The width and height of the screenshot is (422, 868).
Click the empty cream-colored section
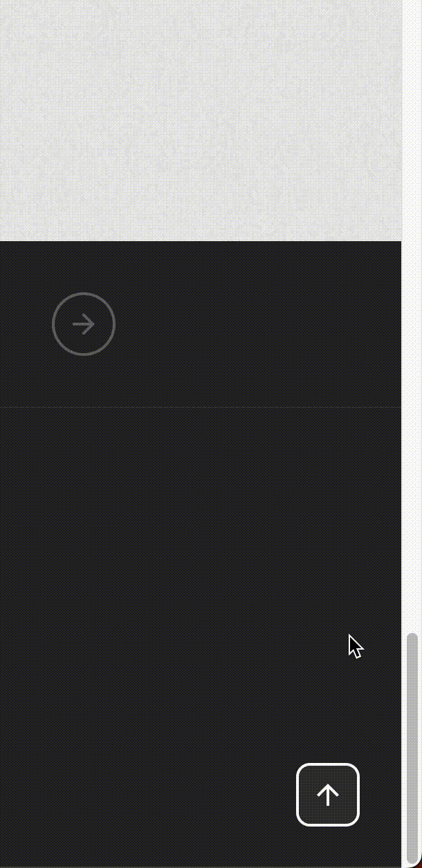(x=201, y=120)
